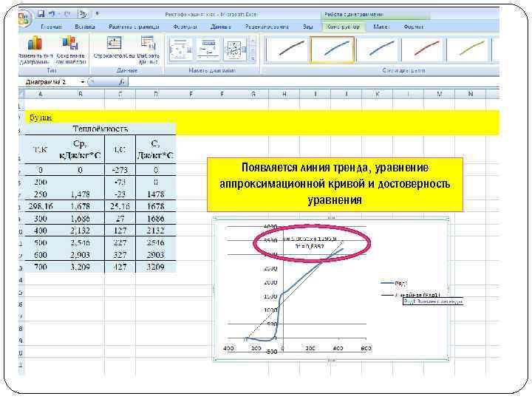The width and height of the screenshot is (532, 399).
Task: Click the fx insert function icon
Action: click(122, 82)
